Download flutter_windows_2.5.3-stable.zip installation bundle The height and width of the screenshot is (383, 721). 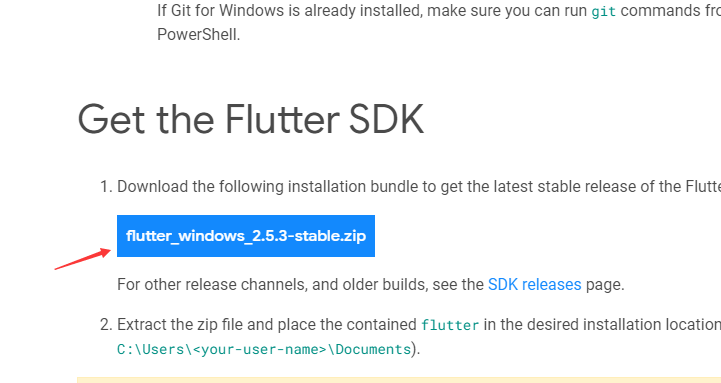click(x=246, y=236)
